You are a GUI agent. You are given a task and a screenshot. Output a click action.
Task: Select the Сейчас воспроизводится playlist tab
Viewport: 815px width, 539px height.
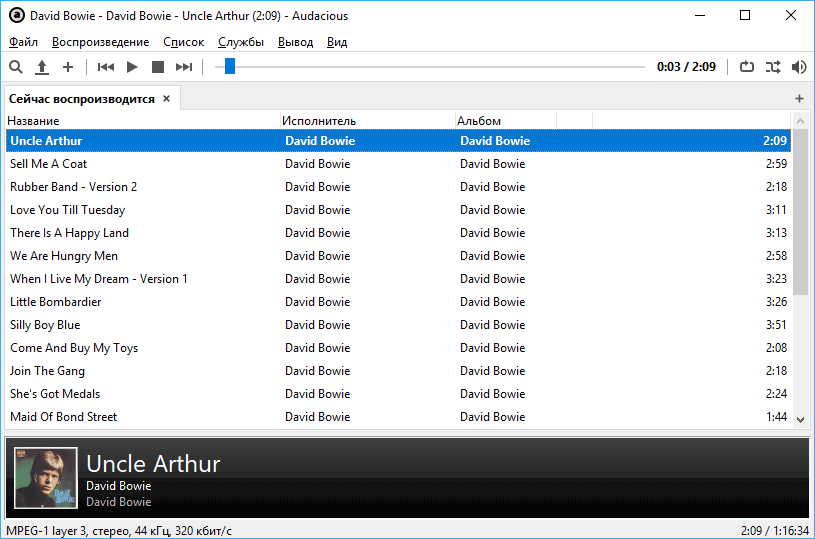(x=82, y=99)
